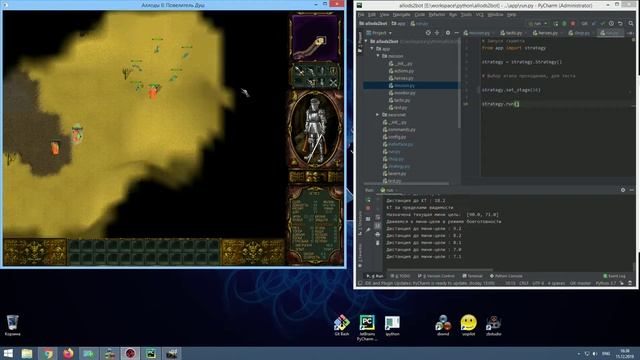Collapse the mission folder in project tree

coord(378,56)
